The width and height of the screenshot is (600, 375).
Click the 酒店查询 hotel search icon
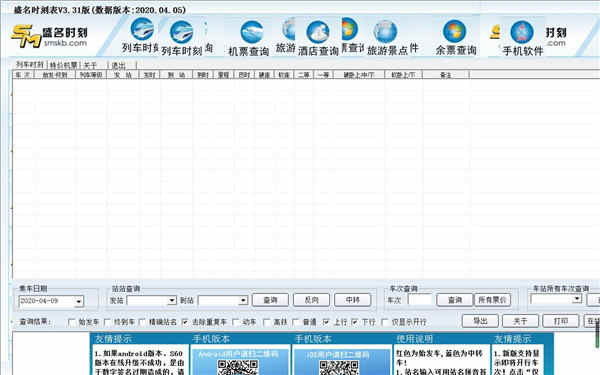318,32
